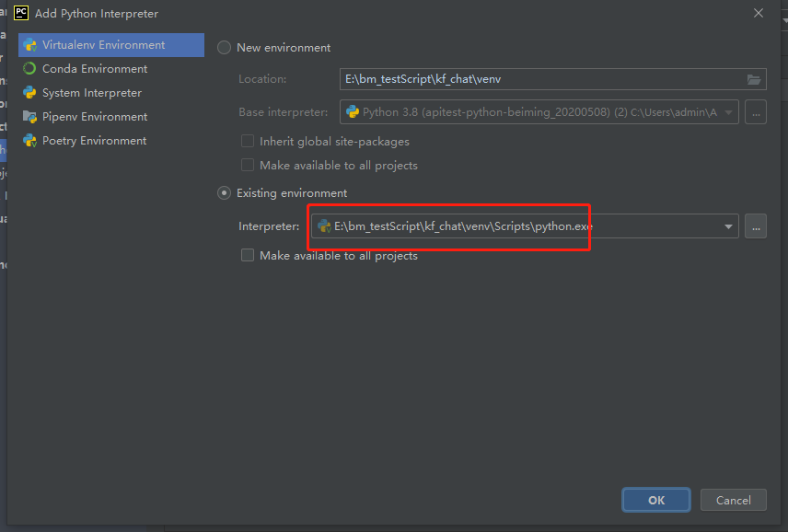The image size is (788, 532).
Task: Click the Interpreter path python.exe text
Action: click(x=463, y=226)
